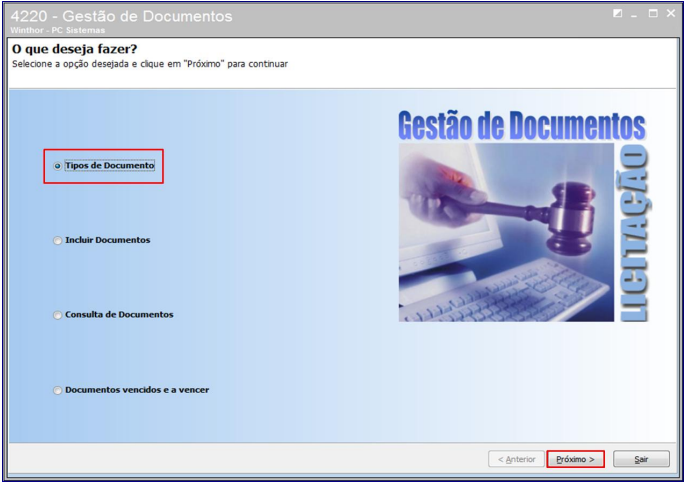Minimize the Gestão de Documentos window

(634, 14)
